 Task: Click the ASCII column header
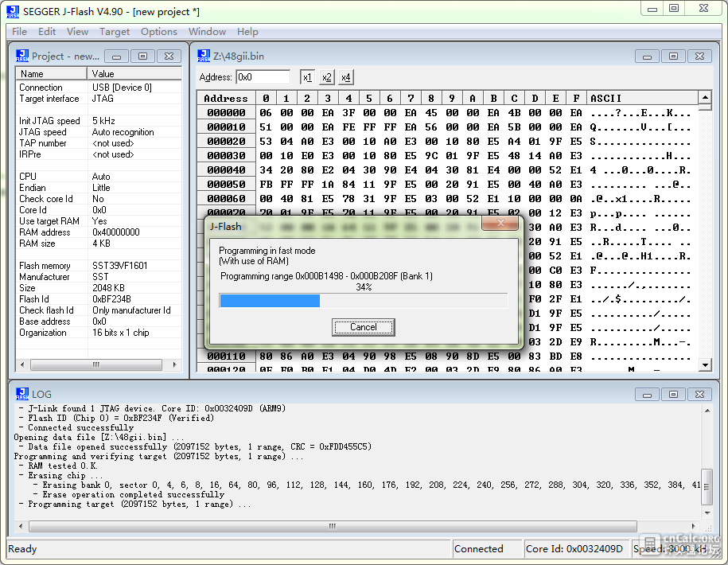pos(643,98)
